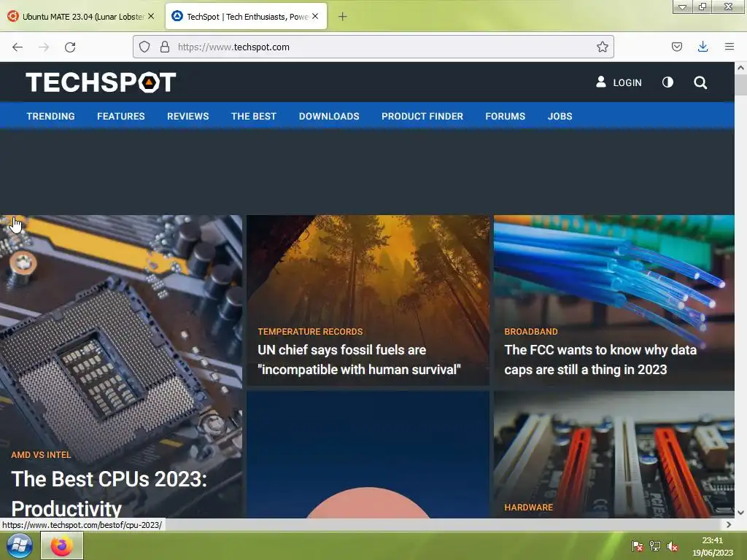Image resolution: width=747 pixels, height=560 pixels.
Task: Open the network tray icon
Action: (655, 546)
